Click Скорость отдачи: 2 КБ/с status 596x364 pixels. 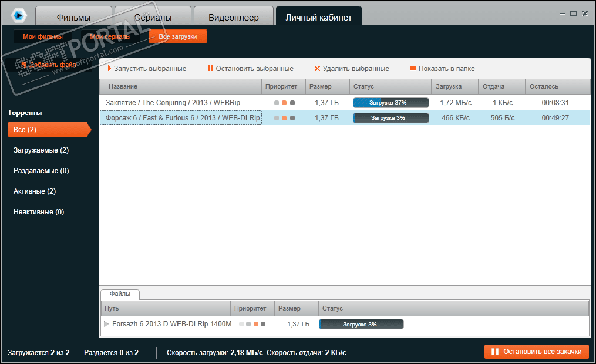pos(307,353)
